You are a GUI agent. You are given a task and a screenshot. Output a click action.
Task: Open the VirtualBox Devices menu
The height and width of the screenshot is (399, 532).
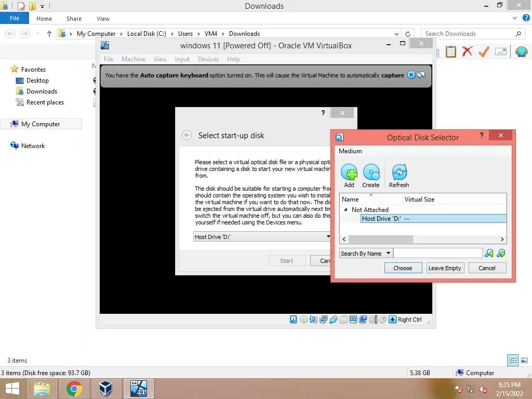click(208, 59)
